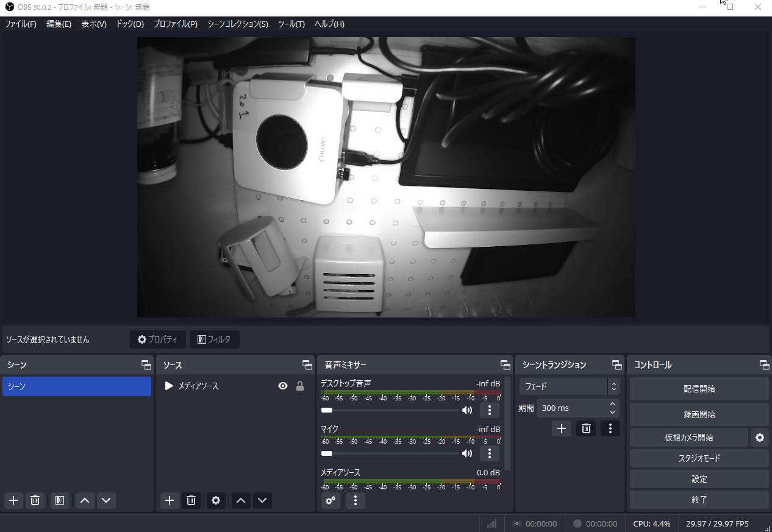This screenshot has width=772, height=532.
Task: Open scene filters icon in Scenes panel
Action: pos(59,500)
